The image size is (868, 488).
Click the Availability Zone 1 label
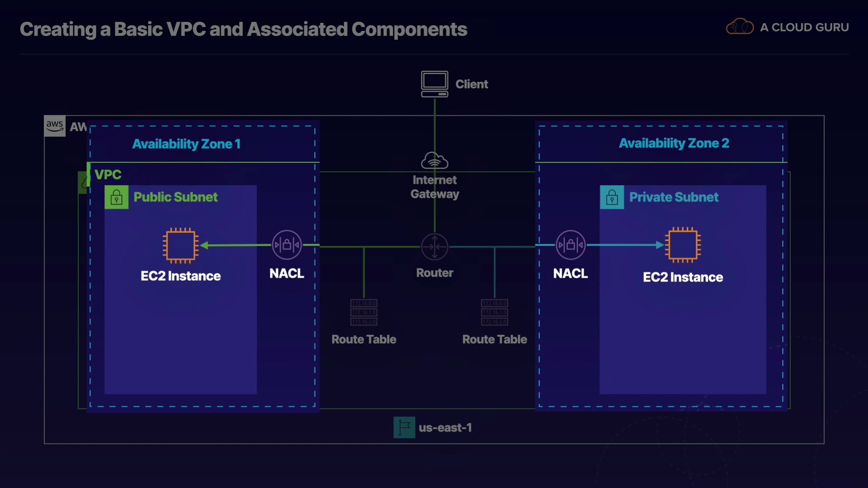[x=186, y=144]
